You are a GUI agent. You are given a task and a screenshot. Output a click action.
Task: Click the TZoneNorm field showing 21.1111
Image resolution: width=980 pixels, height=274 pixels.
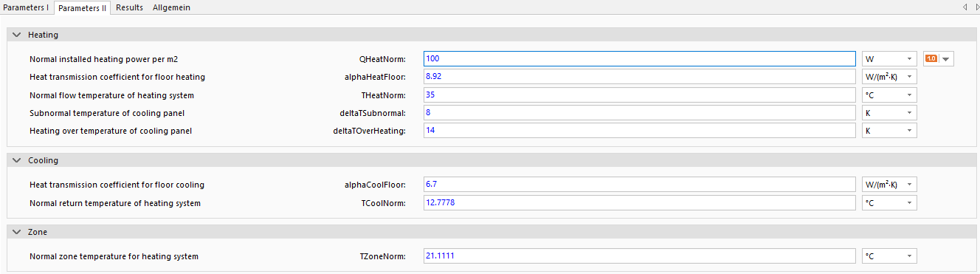(x=640, y=257)
